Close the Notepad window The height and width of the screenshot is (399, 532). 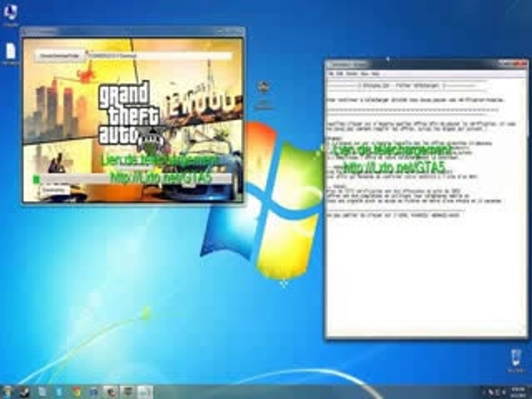521,63
